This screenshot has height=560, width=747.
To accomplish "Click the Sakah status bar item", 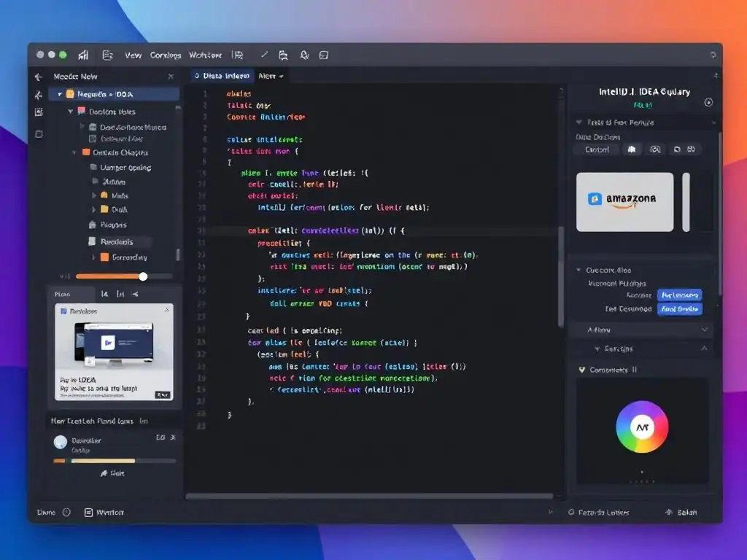I will [681, 513].
